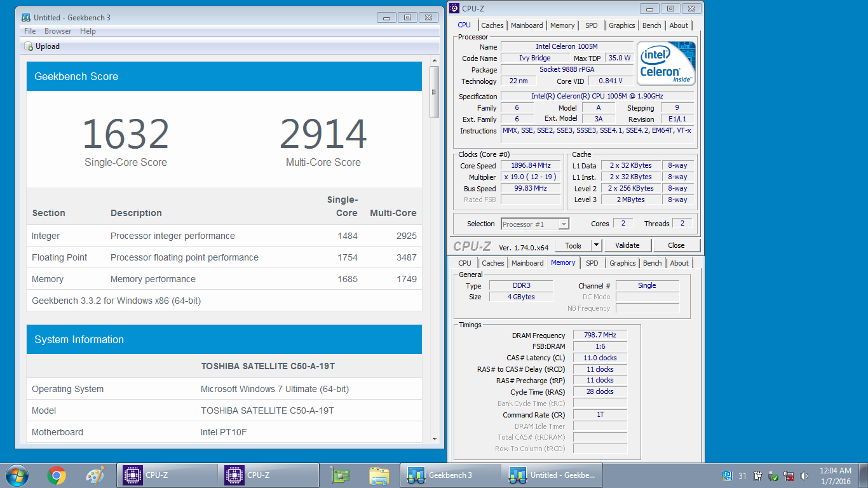Open the Help menu in Geekbench

coord(88,31)
